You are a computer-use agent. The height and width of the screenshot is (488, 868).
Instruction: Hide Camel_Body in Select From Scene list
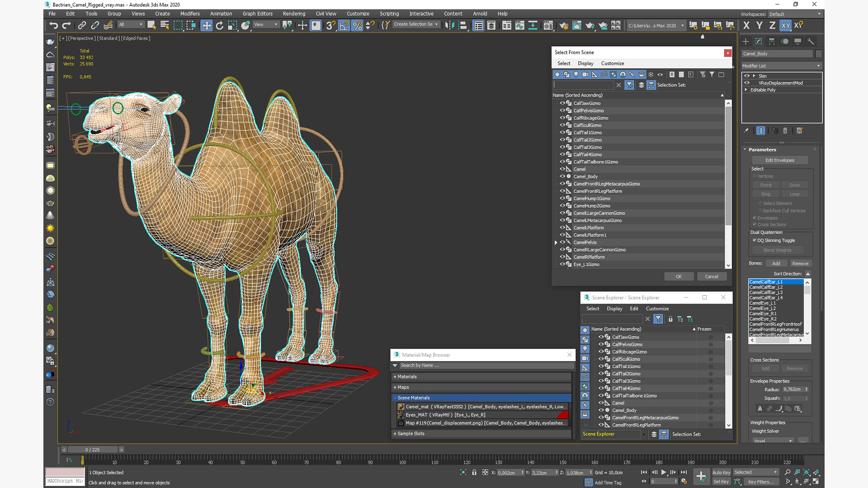click(x=563, y=176)
